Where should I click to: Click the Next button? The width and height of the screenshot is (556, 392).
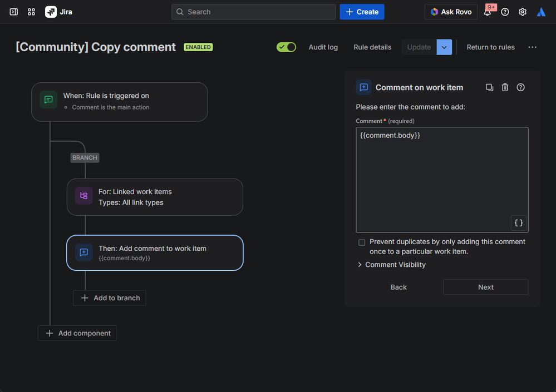coord(485,287)
